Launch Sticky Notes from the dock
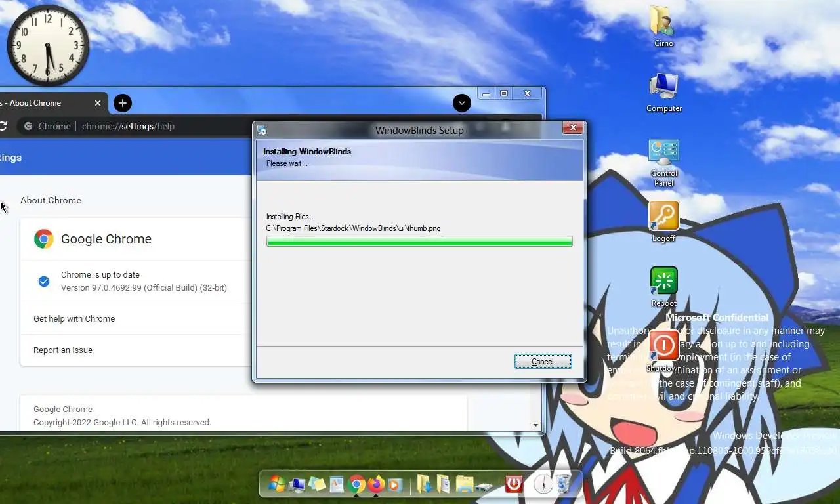The height and width of the screenshot is (504, 840). [317, 484]
